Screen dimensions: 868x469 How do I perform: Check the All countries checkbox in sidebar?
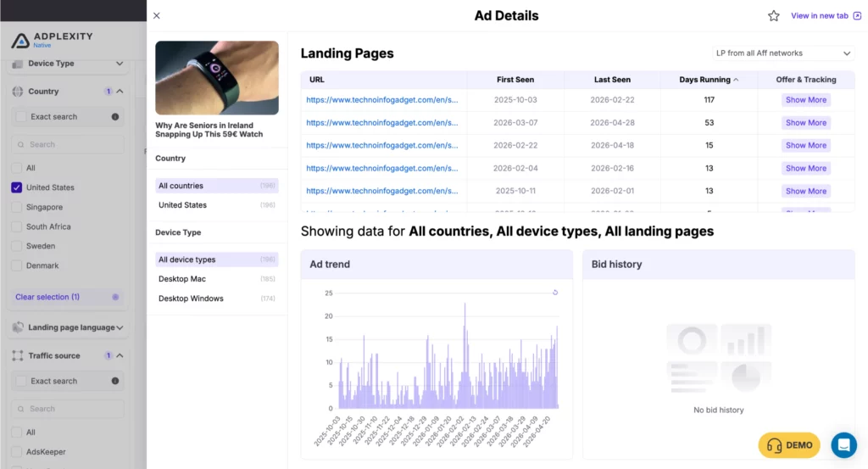(x=17, y=168)
